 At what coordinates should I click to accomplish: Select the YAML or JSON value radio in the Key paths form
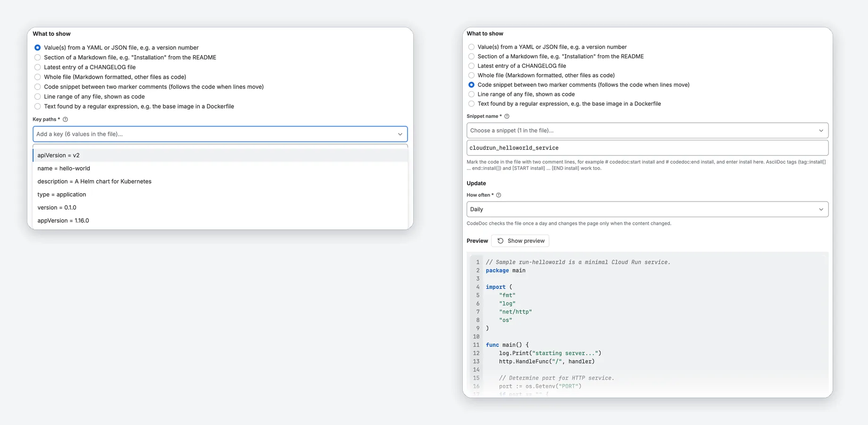point(38,48)
